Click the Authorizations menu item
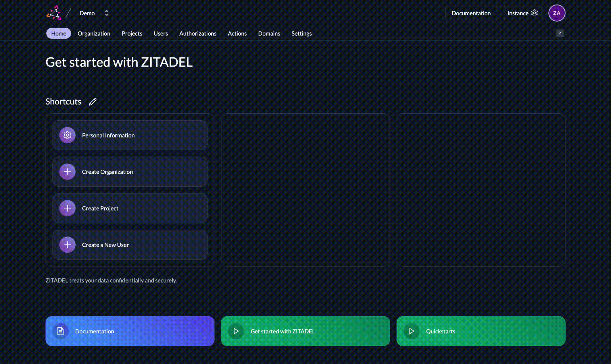The height and width of the screenshot is (364, 611). click(x=198, y=33)
